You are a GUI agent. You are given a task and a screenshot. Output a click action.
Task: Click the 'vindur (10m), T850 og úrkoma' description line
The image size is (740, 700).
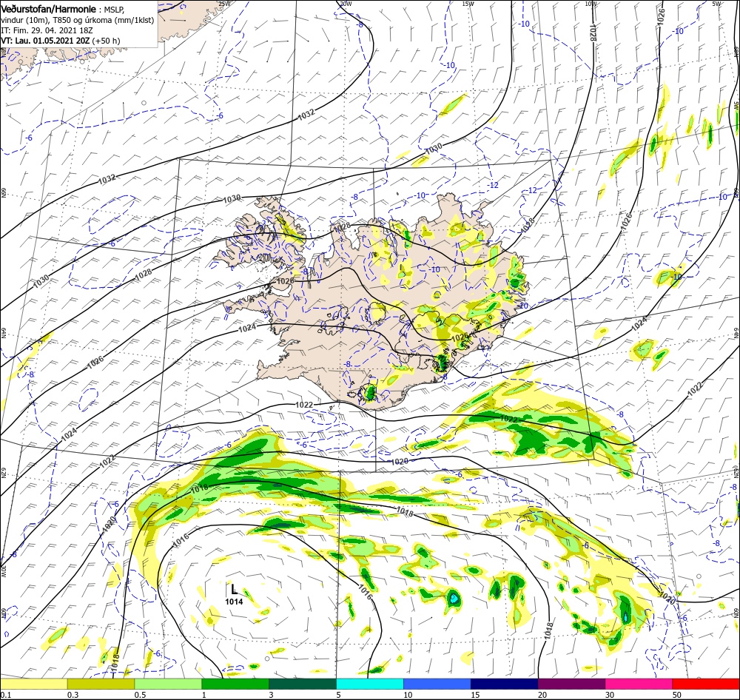78,20
